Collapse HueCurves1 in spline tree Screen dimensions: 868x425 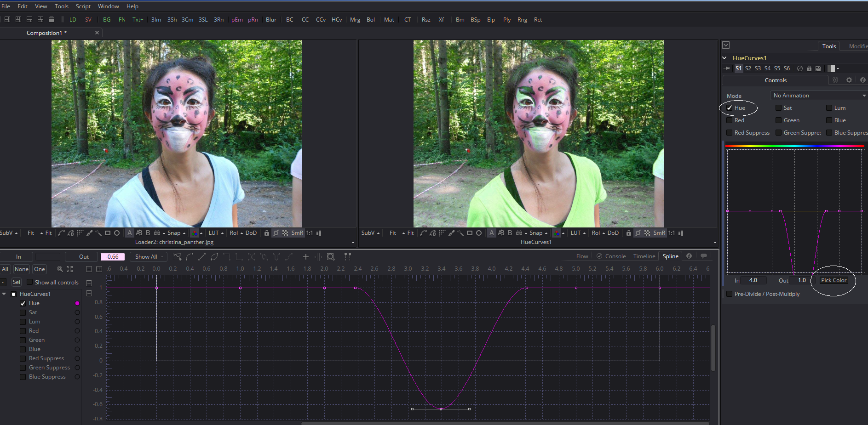click(x=4, y=294)
